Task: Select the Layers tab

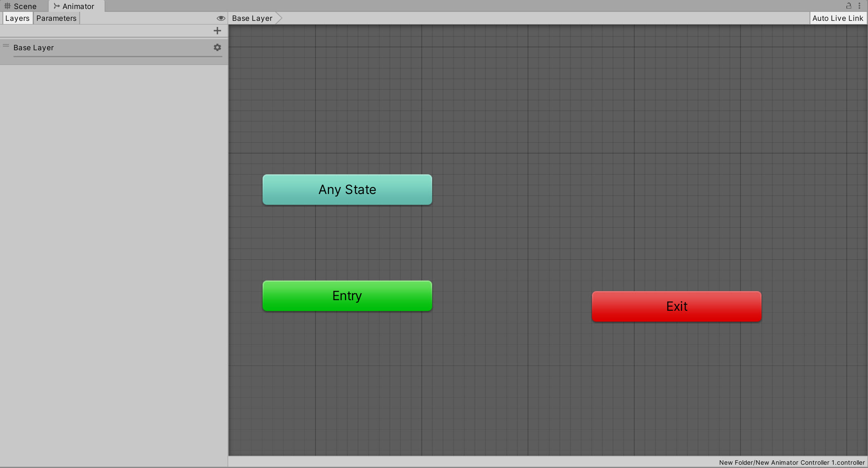Action: 17,18
